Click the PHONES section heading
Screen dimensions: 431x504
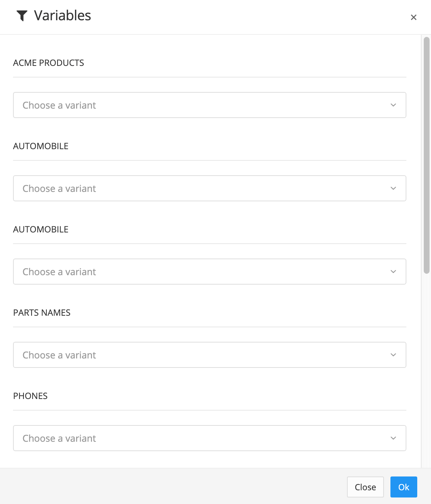[30, 396]
